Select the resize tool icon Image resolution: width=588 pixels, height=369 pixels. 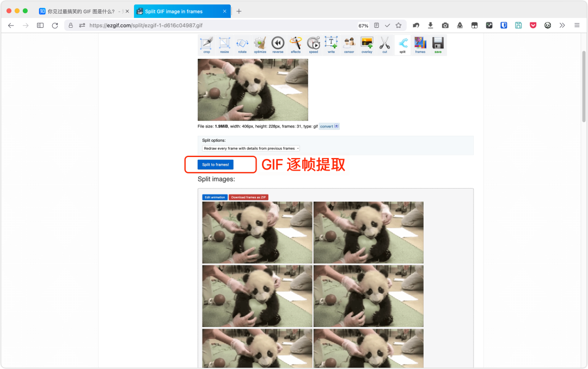[x=224, y=45]
